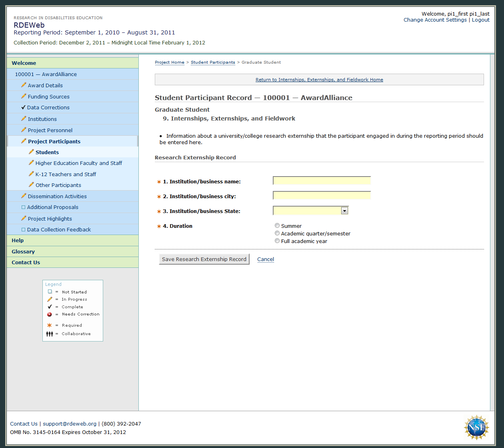
Task: Expand the Project Participants section
Action: pyautogui.click(x=54, y=141)
